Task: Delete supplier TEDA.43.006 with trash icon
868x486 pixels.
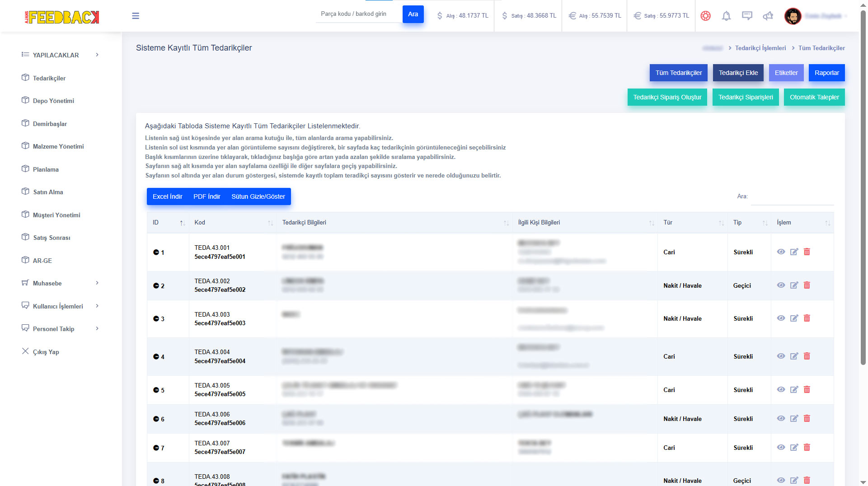Action: click(x=807, y=419)
